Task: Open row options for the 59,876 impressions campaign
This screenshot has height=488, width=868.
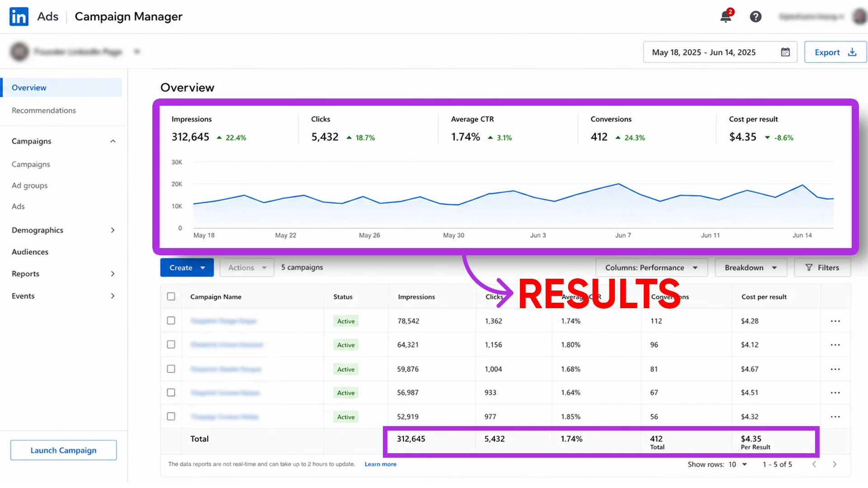Action: [x=835, y=369]
